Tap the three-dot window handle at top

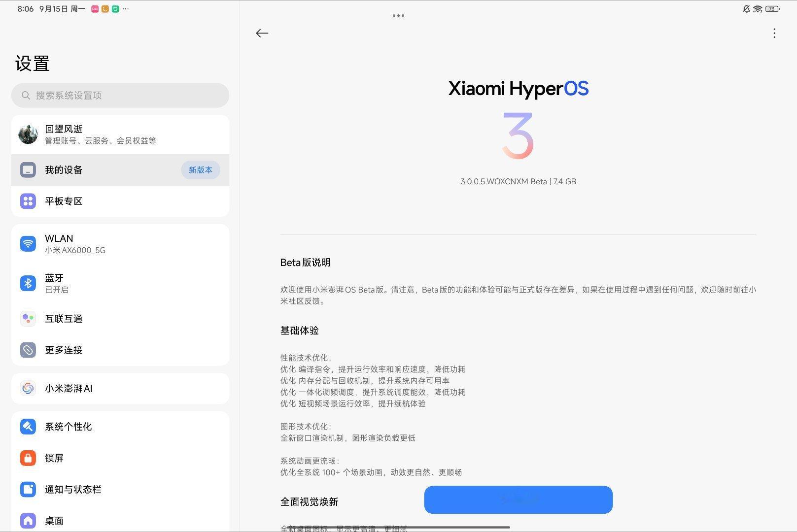398,15
